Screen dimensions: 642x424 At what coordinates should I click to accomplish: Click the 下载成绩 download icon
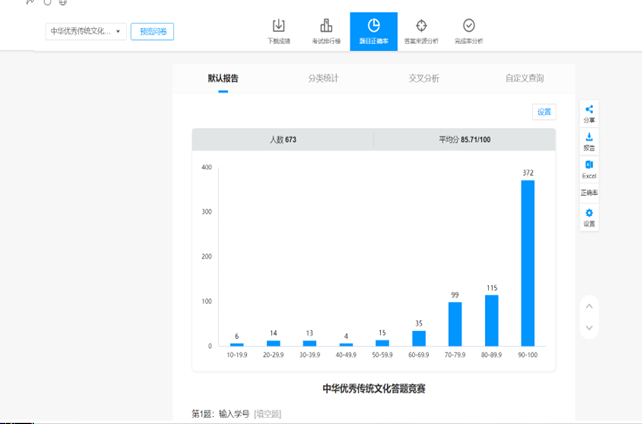[279, 26]
